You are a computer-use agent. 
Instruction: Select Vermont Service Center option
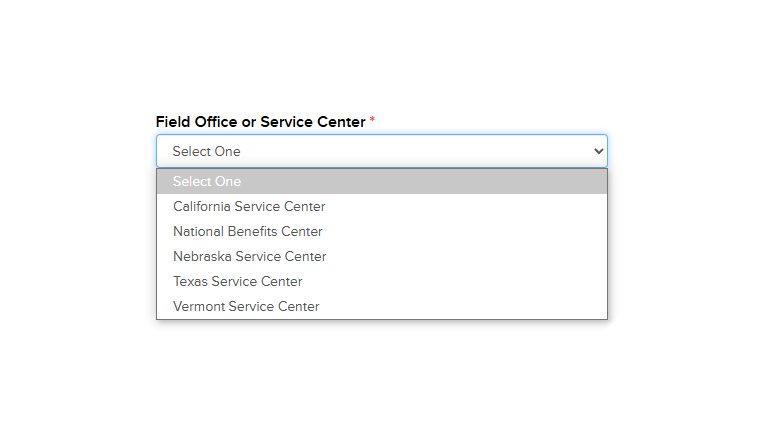pyautogui.click(x=382, y=306)
